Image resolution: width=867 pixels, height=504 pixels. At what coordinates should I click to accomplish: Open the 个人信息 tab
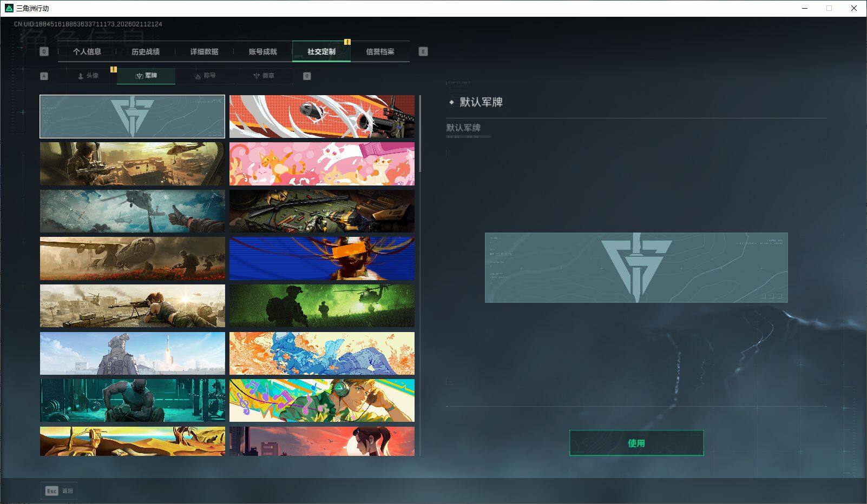[87, 51]
